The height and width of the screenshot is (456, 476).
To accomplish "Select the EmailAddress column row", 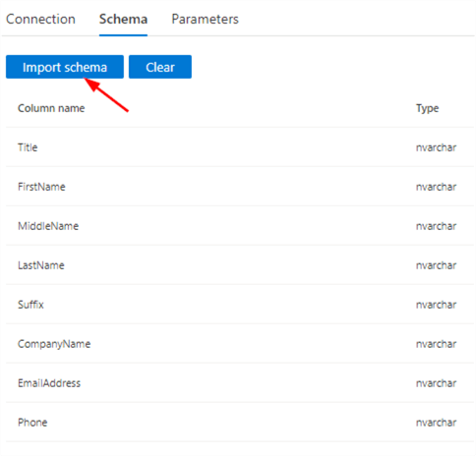I will click(240, 383).
